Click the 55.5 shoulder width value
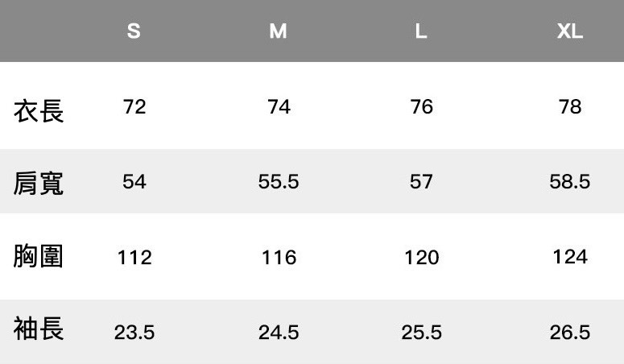624x364 pixels. [279, 182]
